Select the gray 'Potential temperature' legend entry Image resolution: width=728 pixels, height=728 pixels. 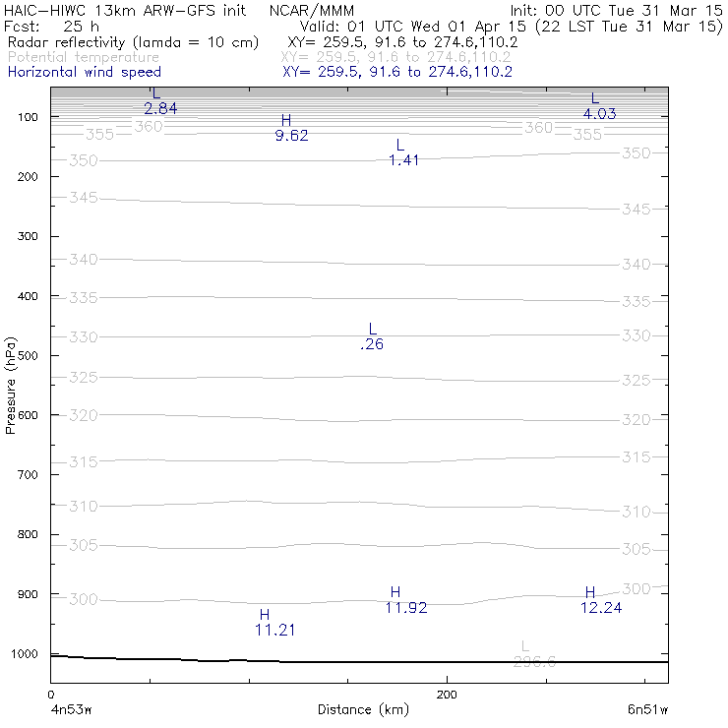pos(84,57)
